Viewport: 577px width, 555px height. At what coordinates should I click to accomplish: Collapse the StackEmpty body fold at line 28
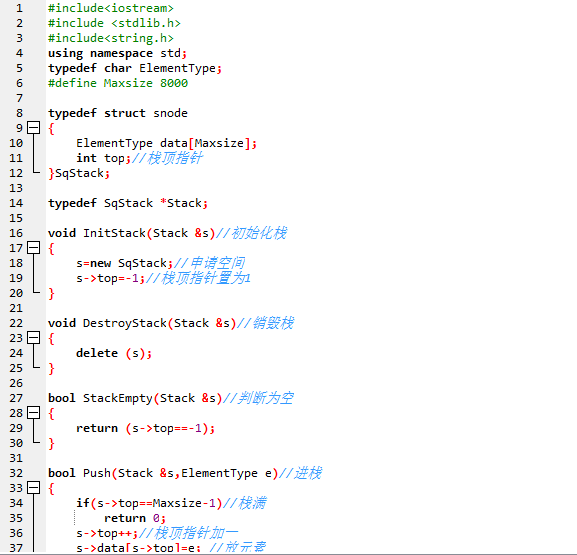[x=33, y=413]
